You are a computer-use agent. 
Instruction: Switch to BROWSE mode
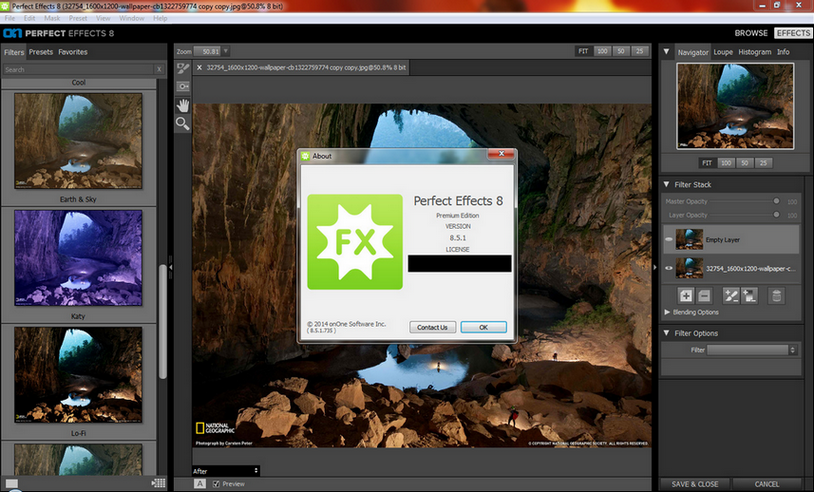[751, 33]
